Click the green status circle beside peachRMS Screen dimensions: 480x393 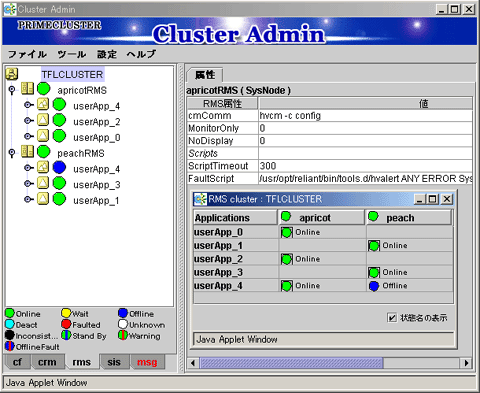(x=43, y=152)
